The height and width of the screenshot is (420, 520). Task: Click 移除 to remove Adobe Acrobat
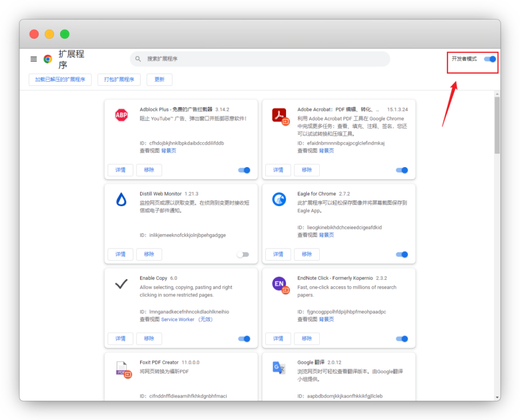point(307,170)
